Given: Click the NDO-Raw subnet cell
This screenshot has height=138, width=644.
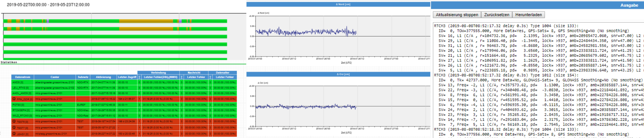Looking at the screenshot, I should [83, 116].
